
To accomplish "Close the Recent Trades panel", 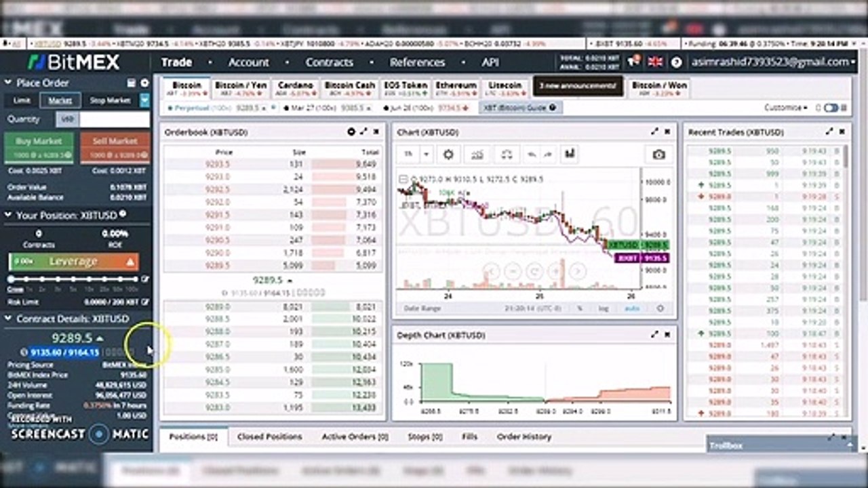I will pos(842,131).
